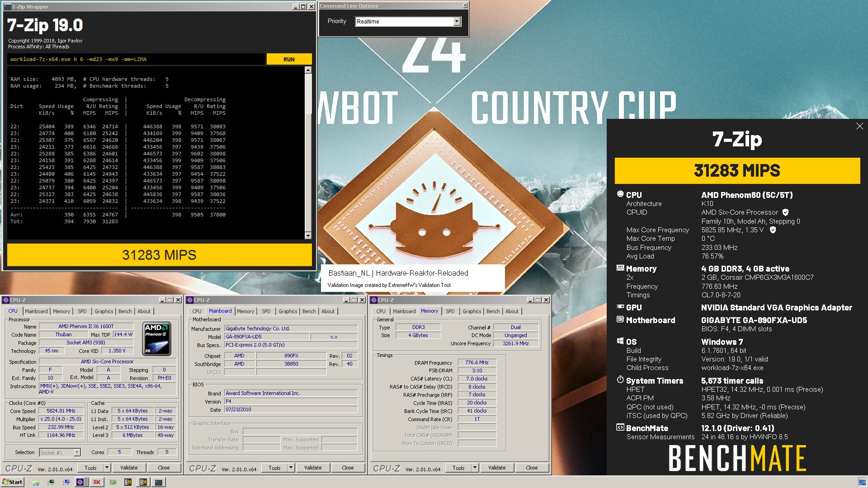This screenshot has height=488, width=868.
Task: Open About tab in CPU-Z Memory window
Action: pos(512,311)
